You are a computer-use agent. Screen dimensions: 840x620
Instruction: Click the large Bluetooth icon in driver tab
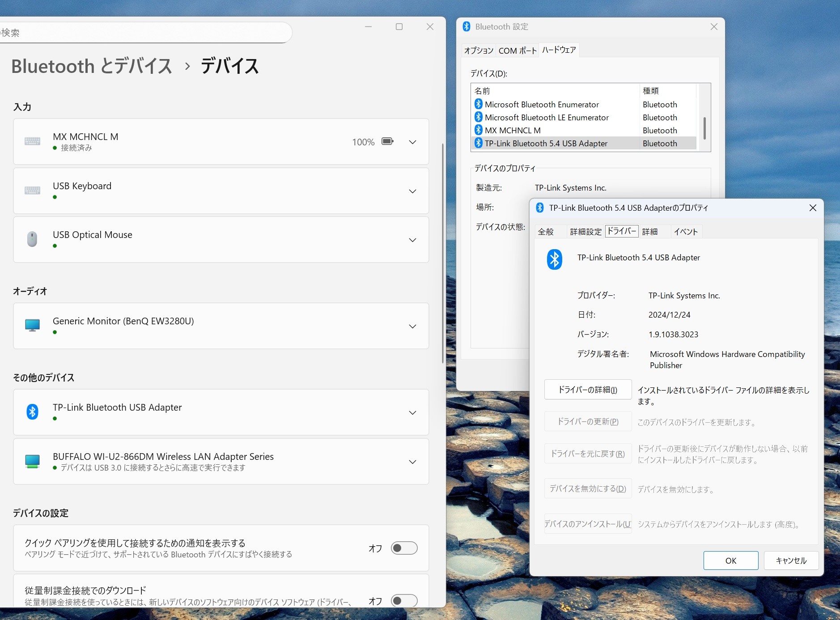(555, 259)
